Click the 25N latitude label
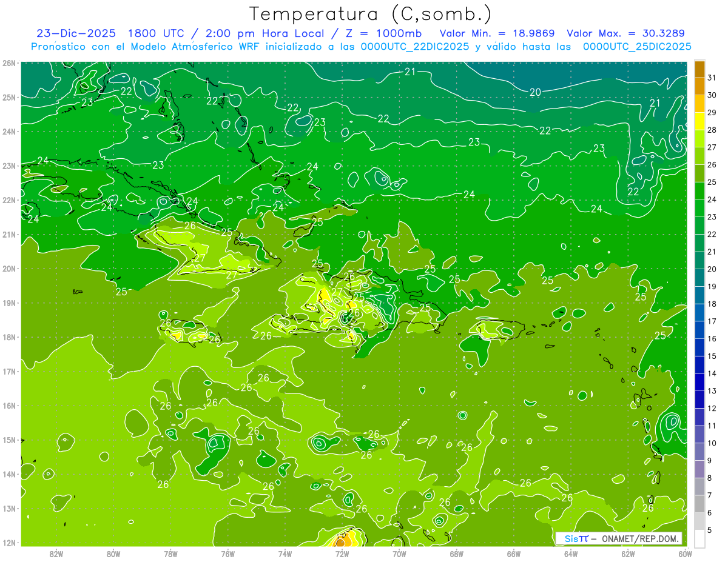728x562 pixels. 8,97
